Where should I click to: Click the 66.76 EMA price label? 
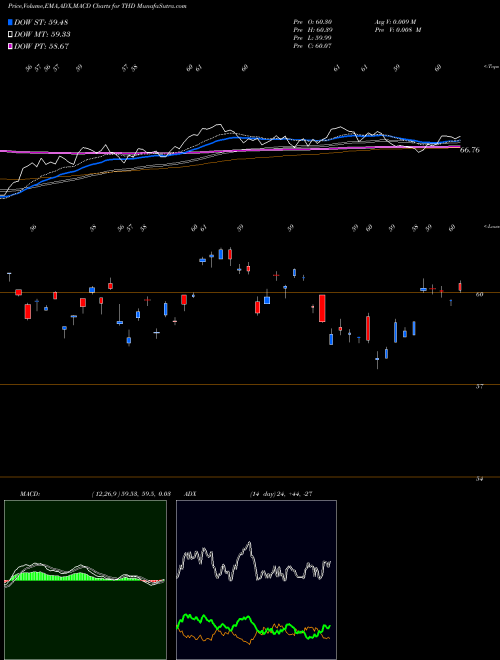470,150
